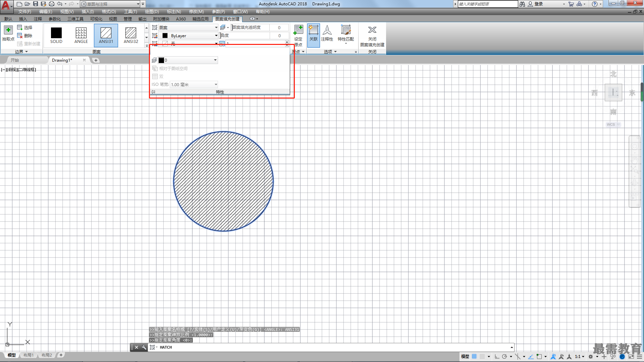Click the Plot printer icon
644x362 pixels.
pos(52,4)
